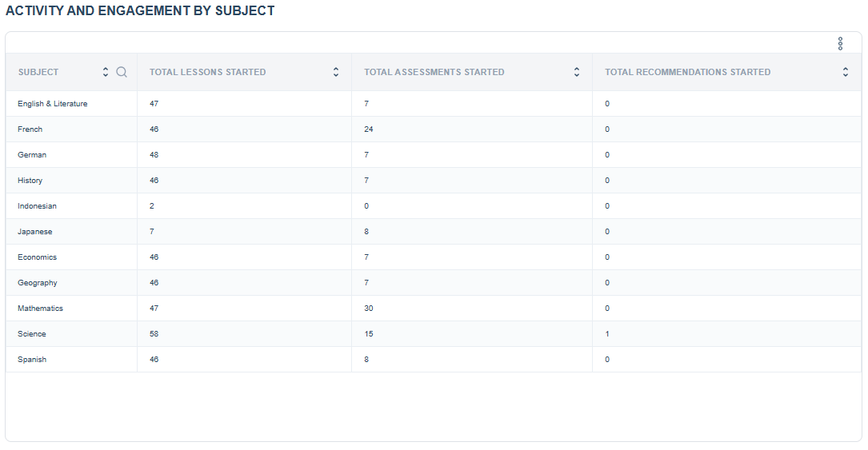Click the Total Lessons Started header
The image size is (868, 450).
[207, 72]
